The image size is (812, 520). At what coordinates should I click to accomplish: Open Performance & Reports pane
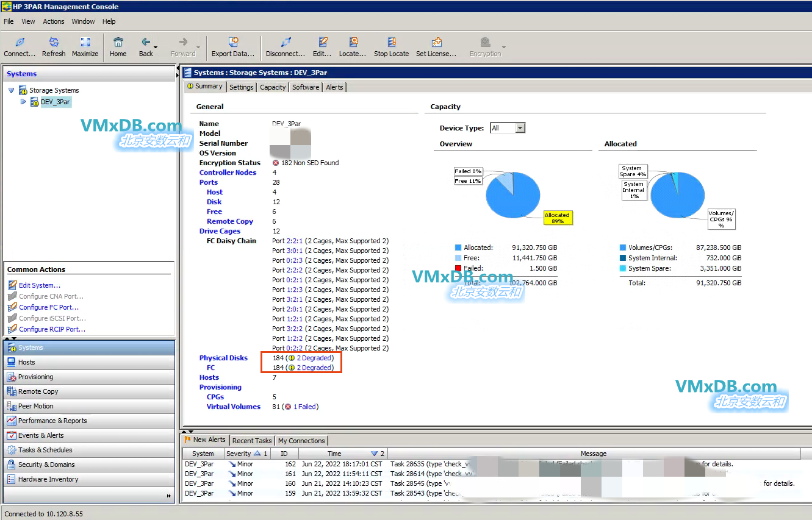[89, 421]
